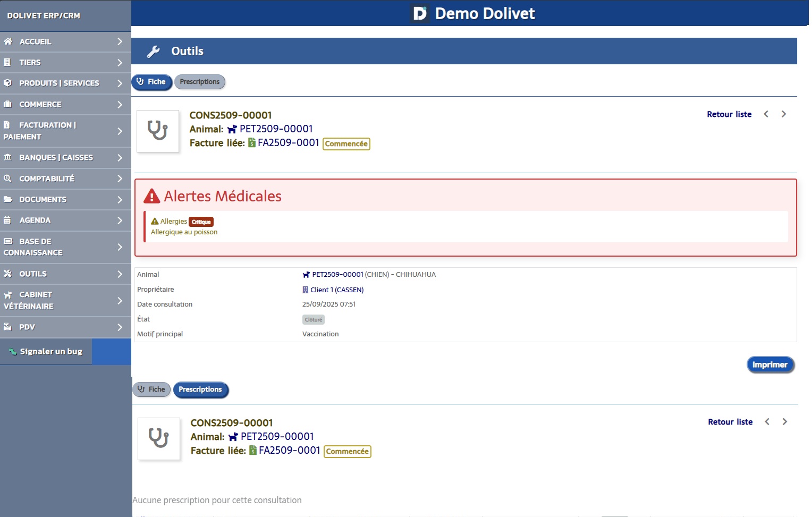Expand the Produits | Services submenu chevron

click(120, 83)
